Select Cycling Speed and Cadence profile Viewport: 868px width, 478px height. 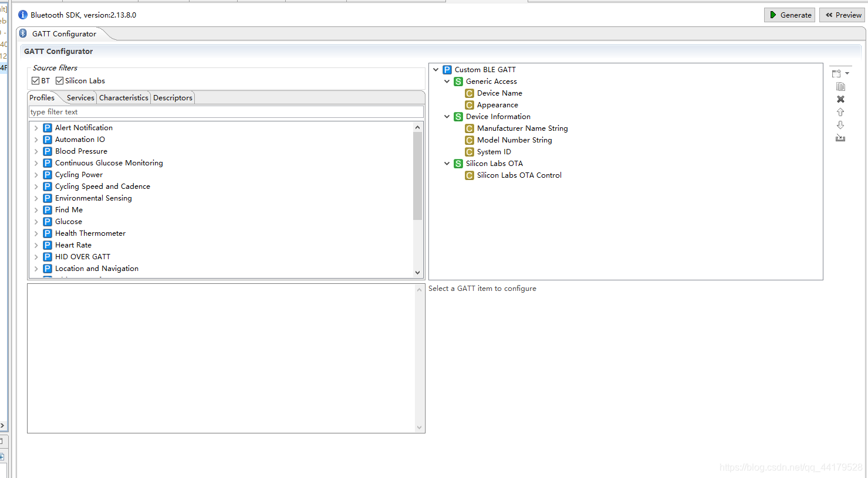tap(103, 187)
